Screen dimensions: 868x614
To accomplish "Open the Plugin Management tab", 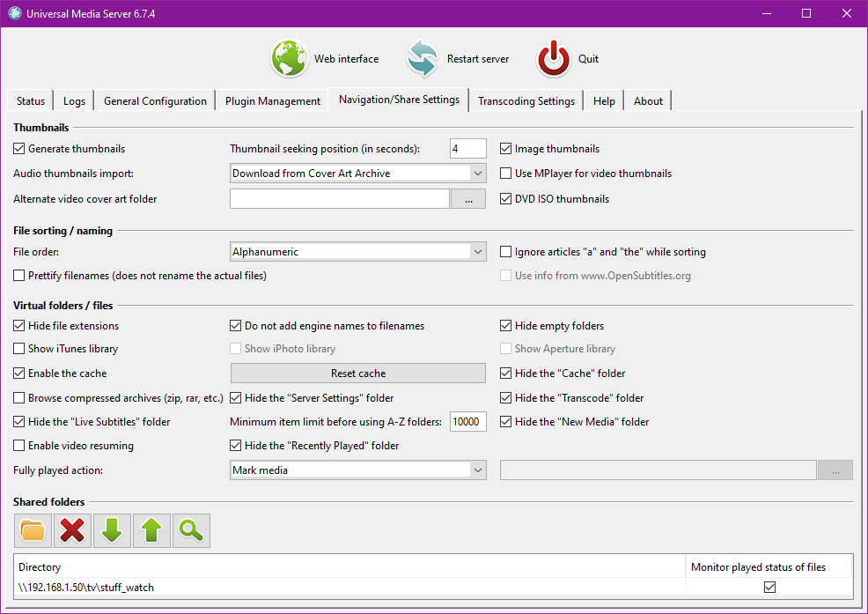I will [x=272, y=100].
